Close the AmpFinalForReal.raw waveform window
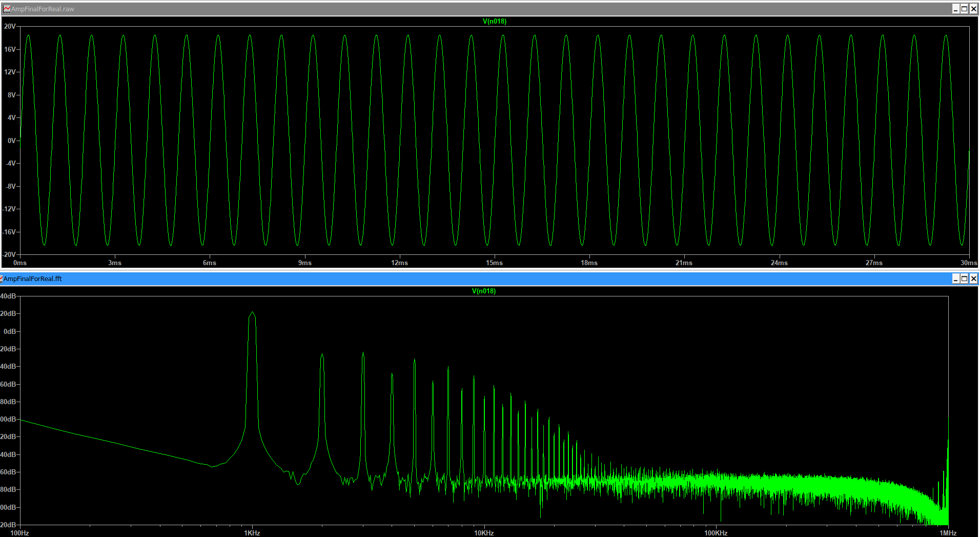Screen dimensions: 980x537 pos(973,9)
